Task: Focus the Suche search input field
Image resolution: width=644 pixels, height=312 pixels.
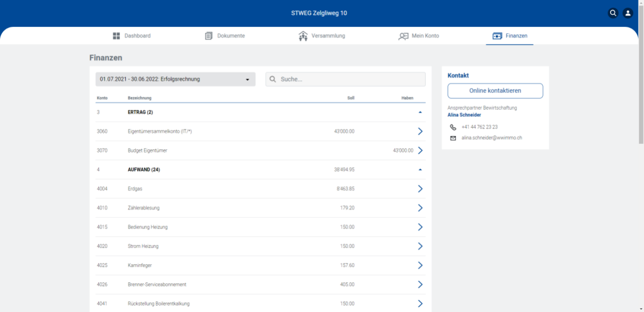Action: 346,79
